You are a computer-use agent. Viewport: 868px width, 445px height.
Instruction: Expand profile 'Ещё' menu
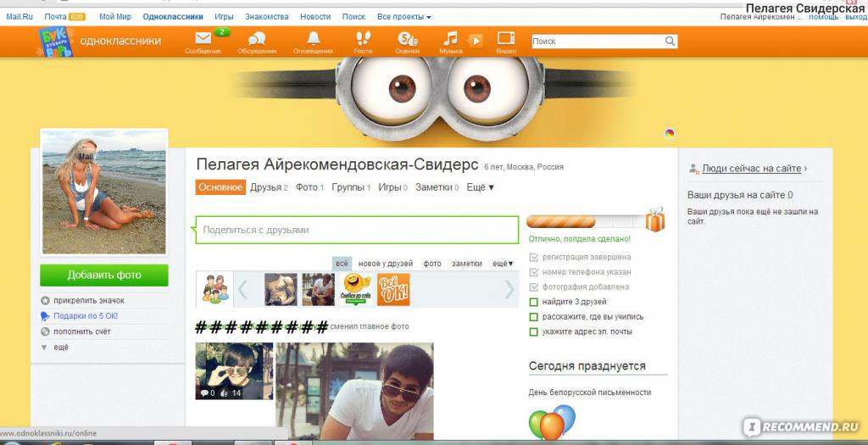481,187
